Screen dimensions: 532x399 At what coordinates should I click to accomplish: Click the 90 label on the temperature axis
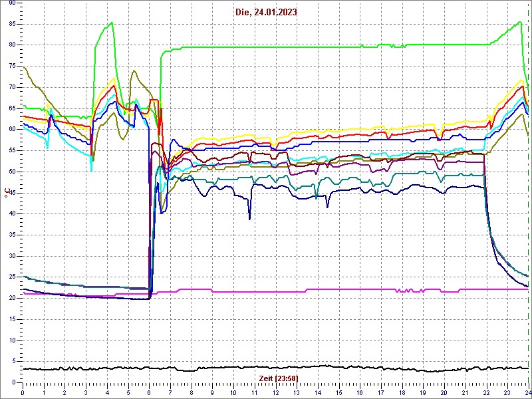(12, 4)
